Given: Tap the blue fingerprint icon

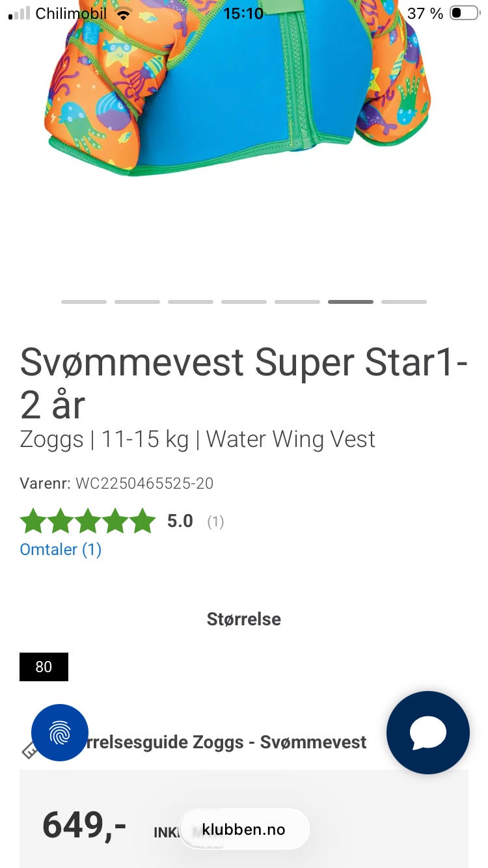Looking at the screenshot, I should (x=59, y=732).
